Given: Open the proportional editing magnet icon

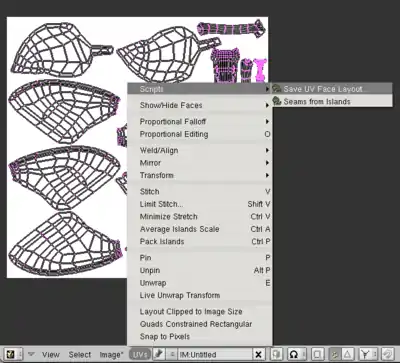Looking at the screenshot, I should [294, 354].
